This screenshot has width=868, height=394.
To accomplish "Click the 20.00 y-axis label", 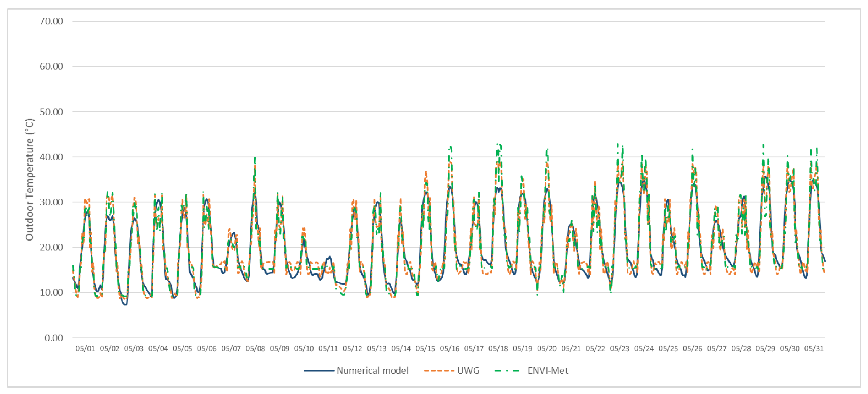I will (51, 248).
